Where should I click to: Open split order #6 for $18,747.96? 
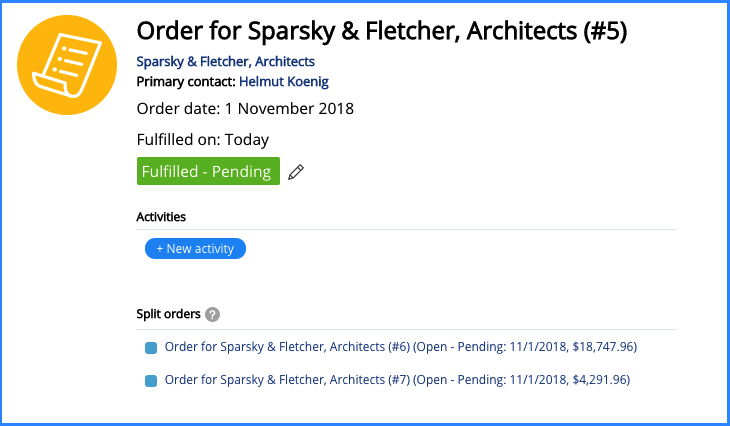click(400, 347)
